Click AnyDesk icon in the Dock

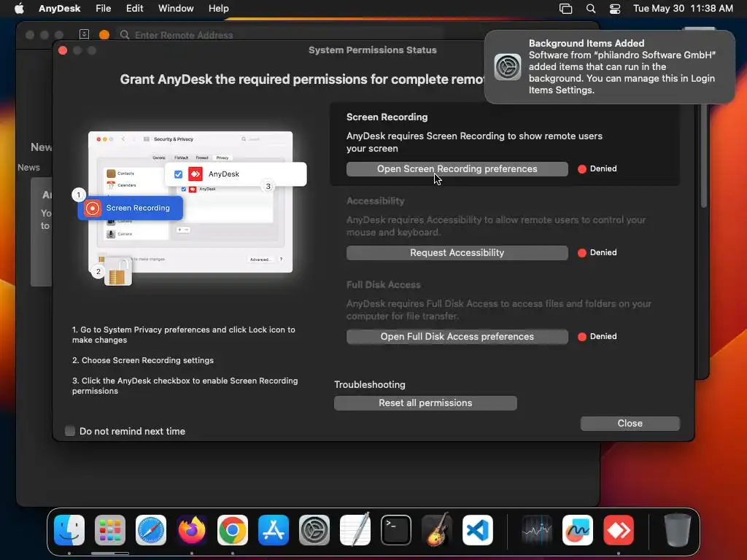(x=619, y=530)
